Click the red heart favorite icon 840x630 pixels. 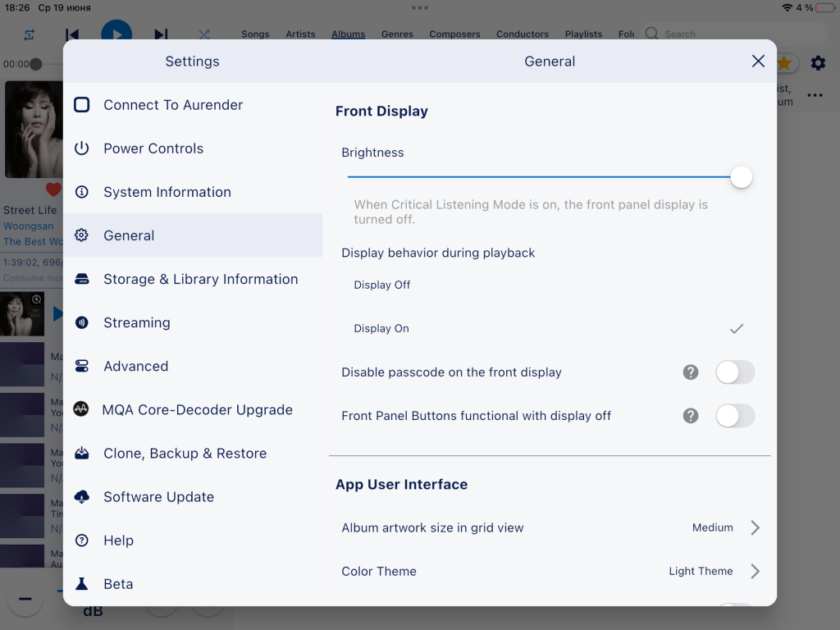tap(53, 189)
